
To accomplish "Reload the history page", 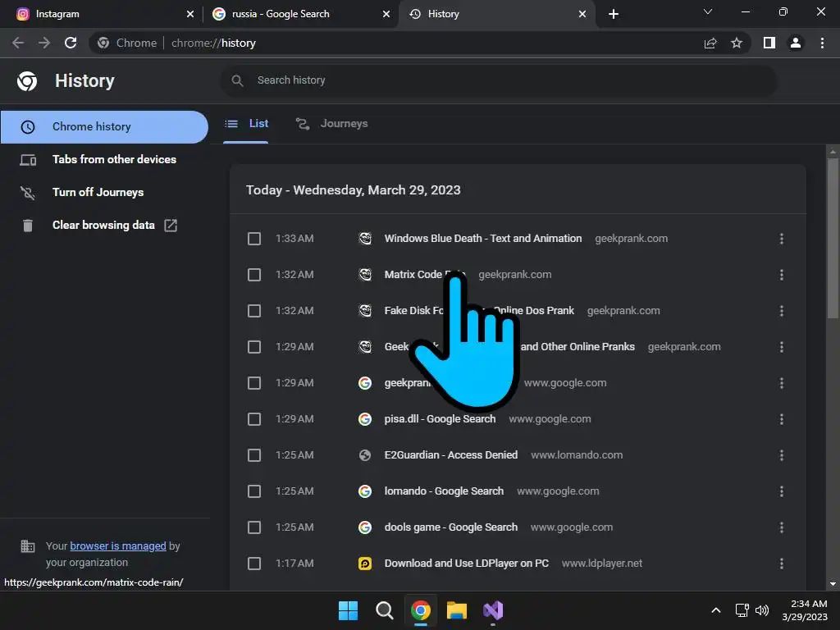I will pos(71,43).
